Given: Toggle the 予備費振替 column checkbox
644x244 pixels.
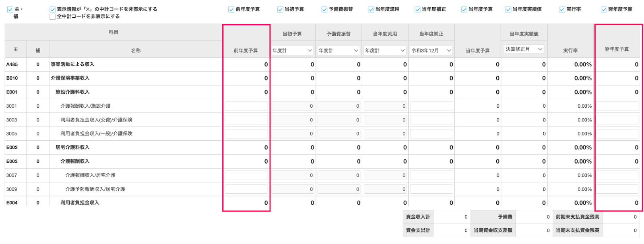Looking at the screenshot, I should 324,9.
